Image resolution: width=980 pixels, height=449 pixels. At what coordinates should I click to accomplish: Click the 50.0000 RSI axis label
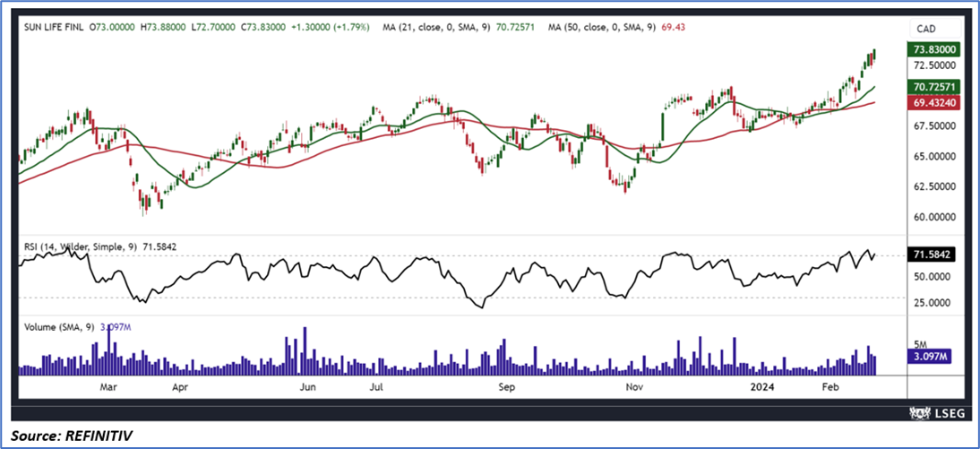[933, 276]
